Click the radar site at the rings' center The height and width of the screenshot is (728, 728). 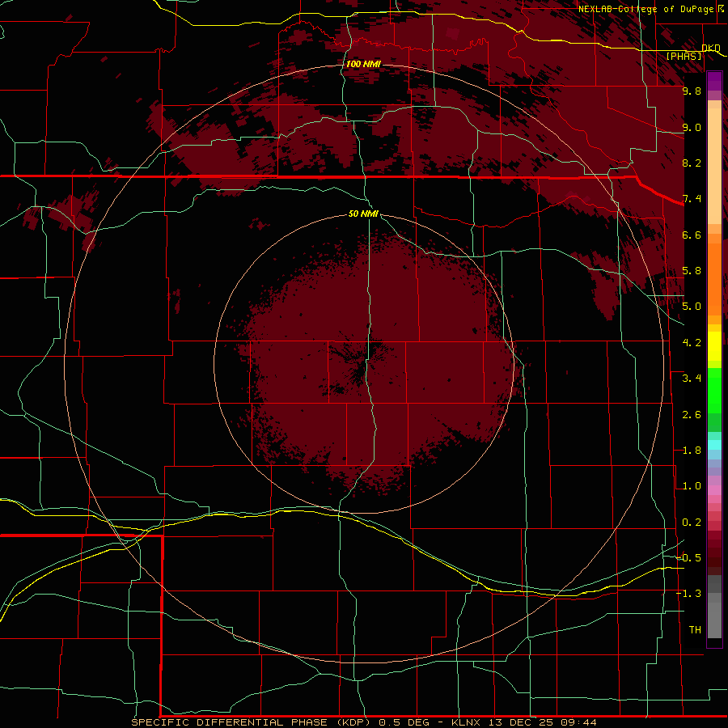pyautogui.click(x=363, y=363)
